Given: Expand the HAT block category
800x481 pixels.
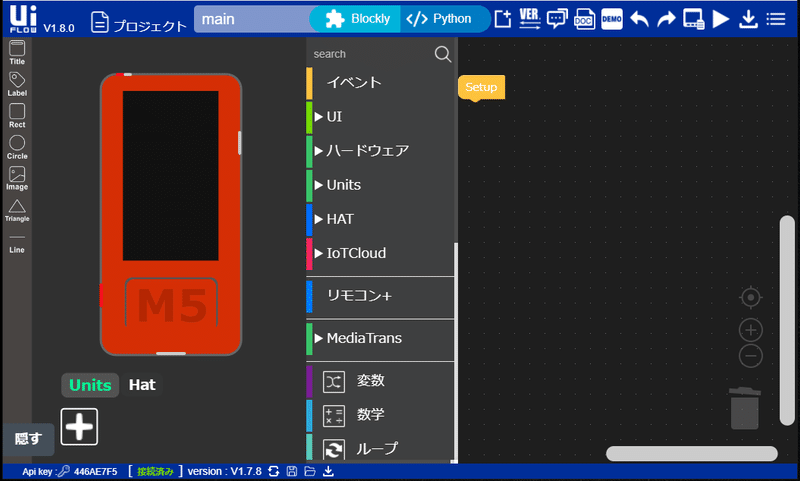Looking at the screenshot, I should coord(380,219).
